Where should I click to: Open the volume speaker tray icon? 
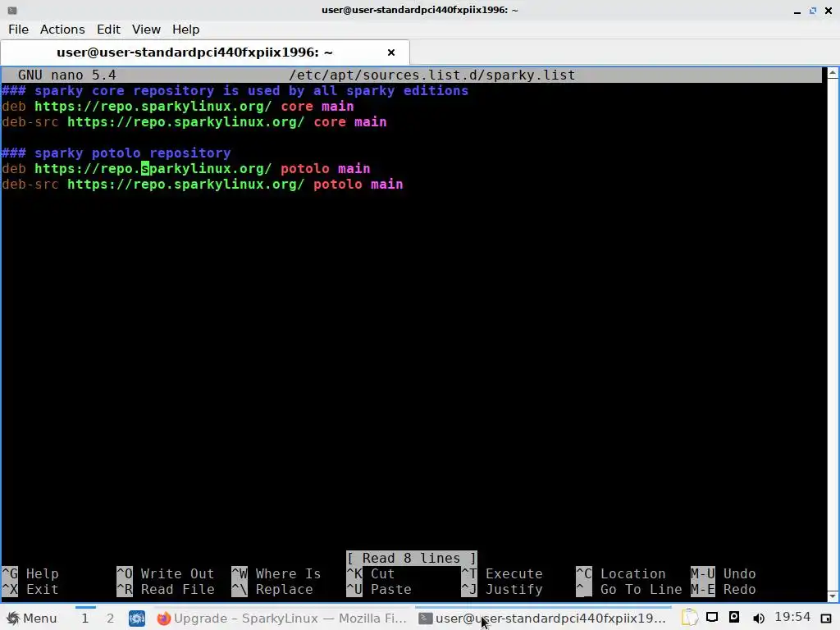pyautogui.click(x=758, y=619)
